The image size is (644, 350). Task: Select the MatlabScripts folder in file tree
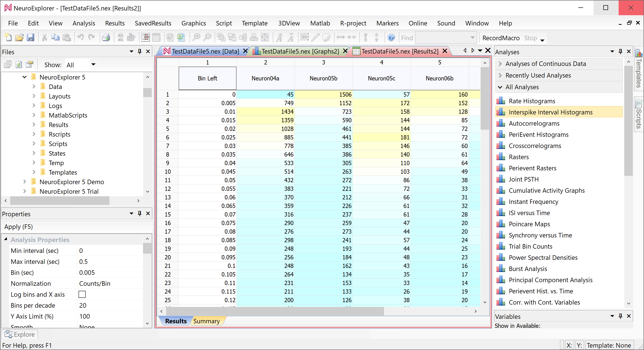tap(68, 115)
